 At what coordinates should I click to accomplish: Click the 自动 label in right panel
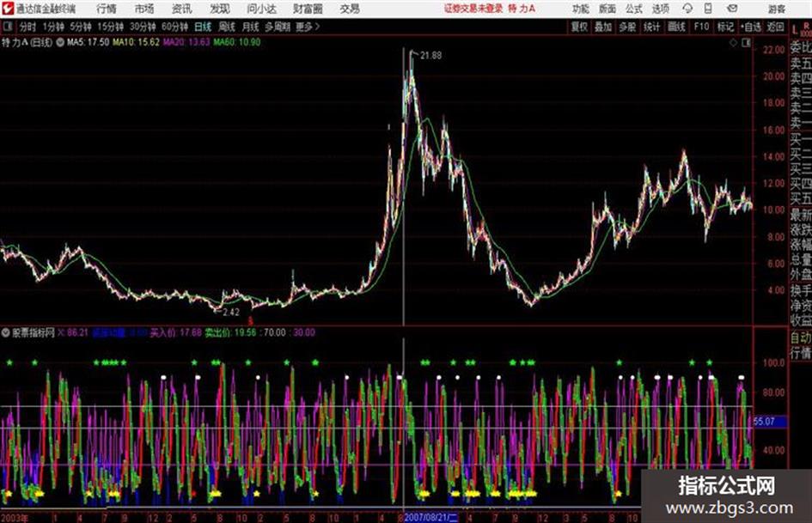click(801, 338)
